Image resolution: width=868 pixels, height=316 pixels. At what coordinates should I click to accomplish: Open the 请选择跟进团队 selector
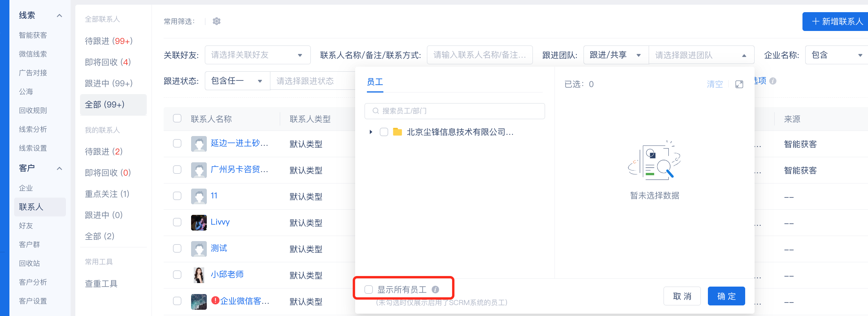[701, 55]
